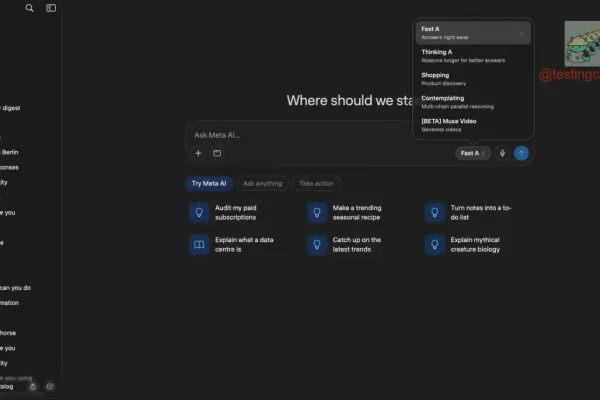The height and width of the screenshot is (400, 600).
Task: Open the Take action tab
Action: click(x=316, y=184)
